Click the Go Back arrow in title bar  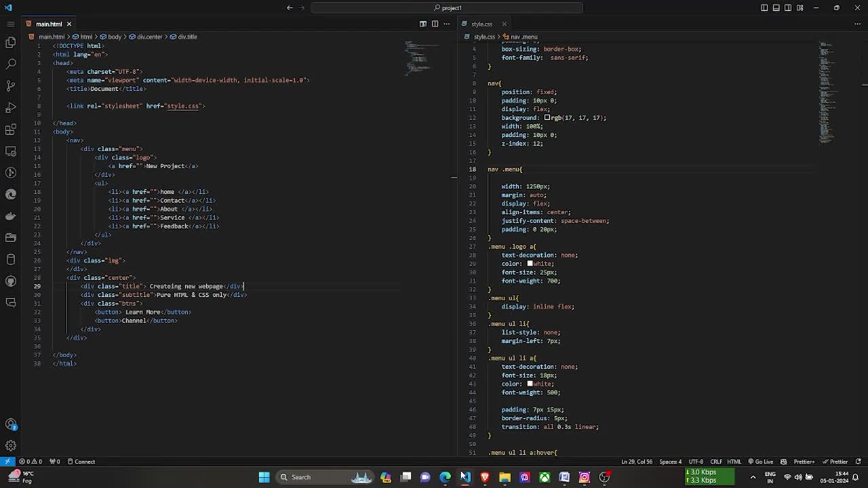point(290,8)
